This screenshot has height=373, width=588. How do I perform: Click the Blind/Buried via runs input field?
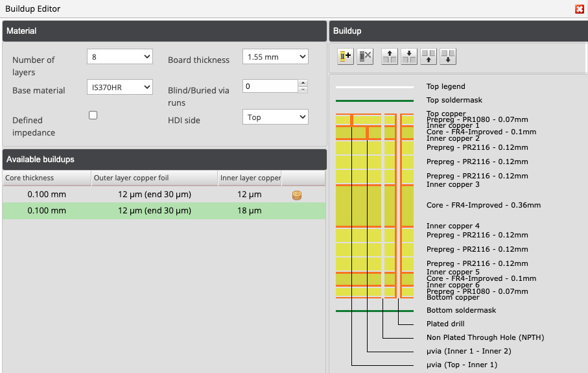[270, 86]
